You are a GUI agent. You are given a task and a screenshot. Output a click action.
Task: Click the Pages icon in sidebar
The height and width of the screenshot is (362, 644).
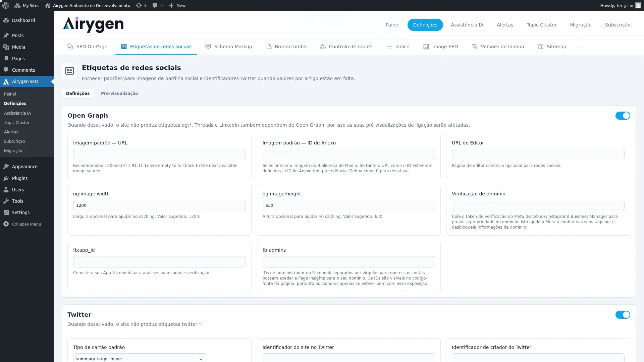pyautogui.click(x=6, y=59)
